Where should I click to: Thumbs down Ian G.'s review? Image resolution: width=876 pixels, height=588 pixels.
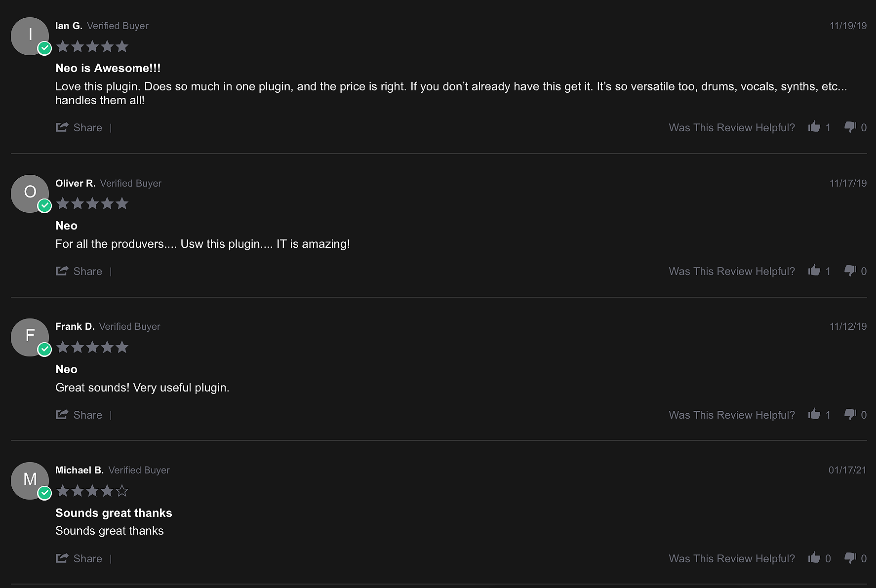point(850,127)
